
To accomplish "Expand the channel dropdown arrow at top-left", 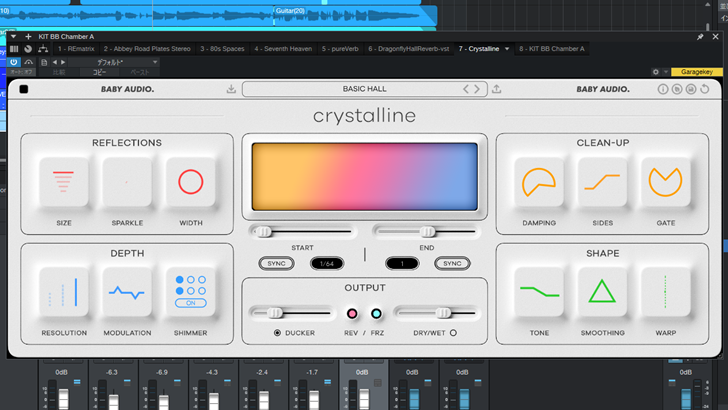I will (13, 36).
